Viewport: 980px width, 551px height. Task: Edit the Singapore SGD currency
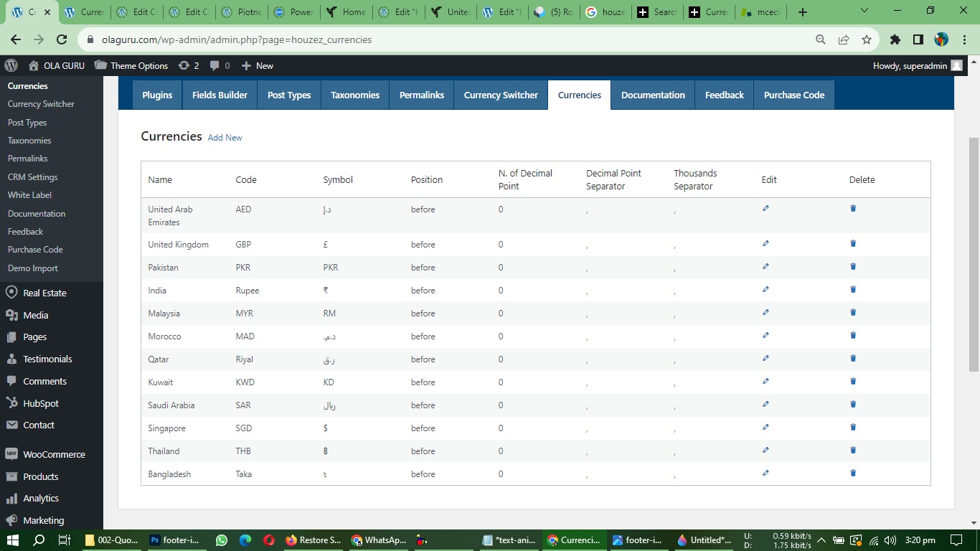pos(765,427)
